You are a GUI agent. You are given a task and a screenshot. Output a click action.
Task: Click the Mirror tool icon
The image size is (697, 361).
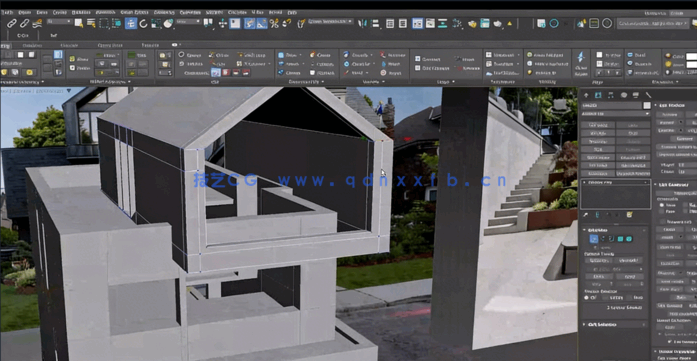click(x=362, y=23)
